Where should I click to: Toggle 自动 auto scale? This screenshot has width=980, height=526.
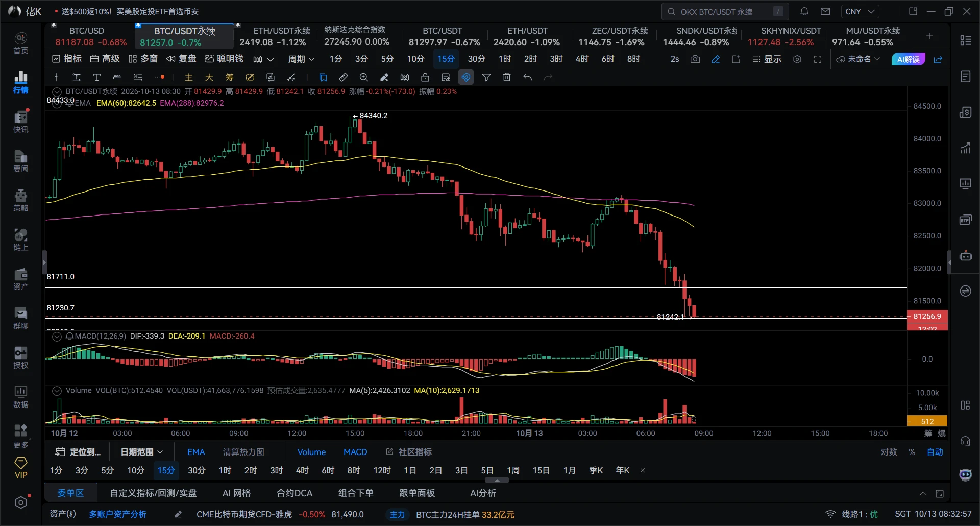[935, 452]
